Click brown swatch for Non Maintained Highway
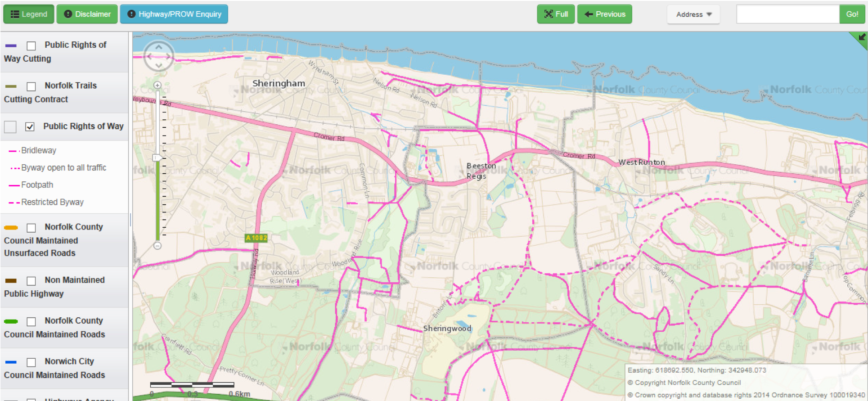 click(x=11, y=280)
